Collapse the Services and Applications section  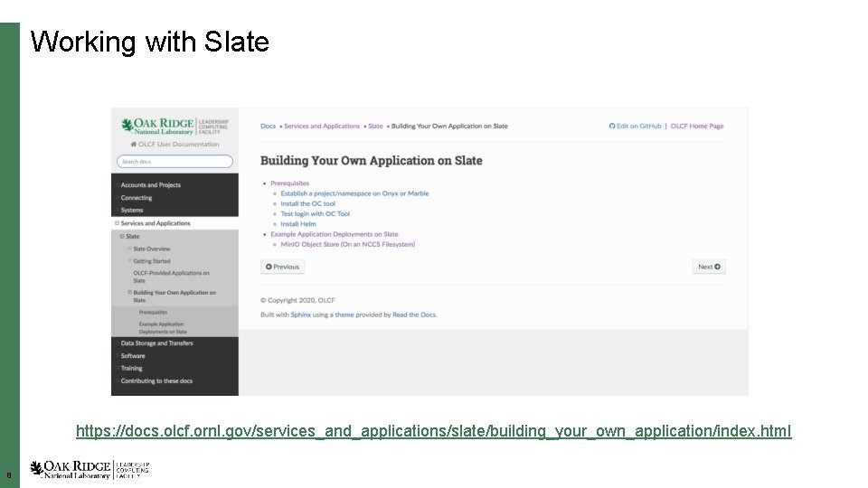point(117,223)
